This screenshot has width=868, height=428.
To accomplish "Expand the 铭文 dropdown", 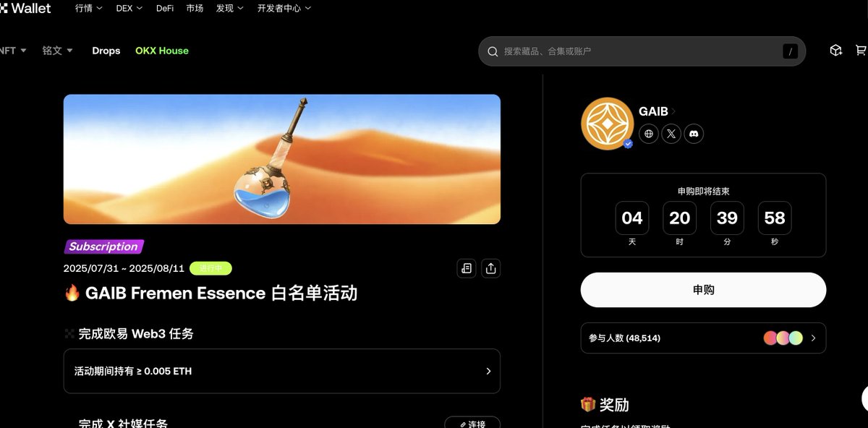I will (58, 51).
